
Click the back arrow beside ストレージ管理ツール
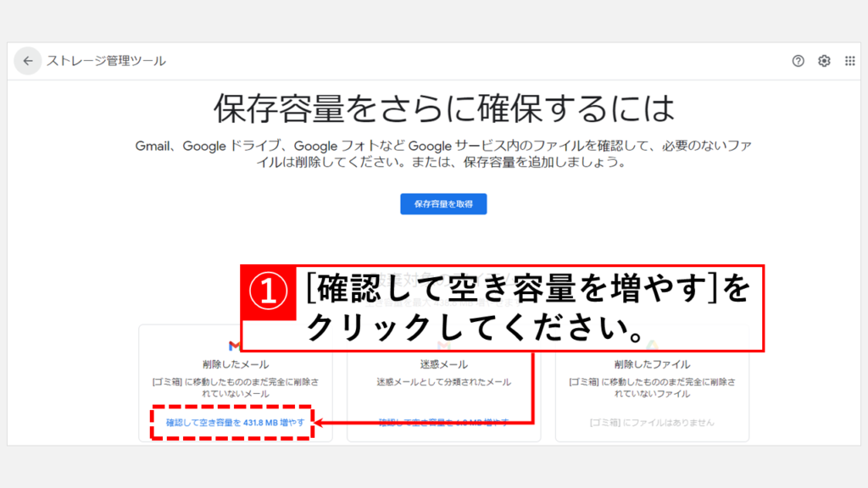click(x=28, y=61)
